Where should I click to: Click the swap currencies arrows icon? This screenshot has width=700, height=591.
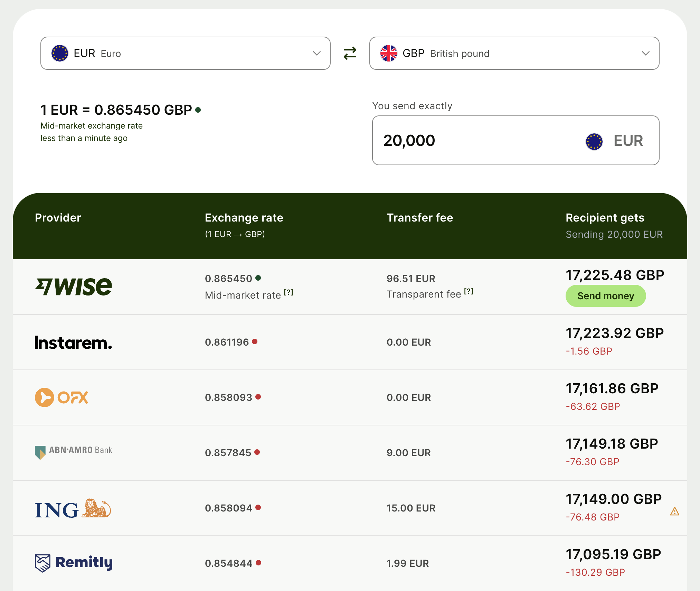click(x=350, y=54)
